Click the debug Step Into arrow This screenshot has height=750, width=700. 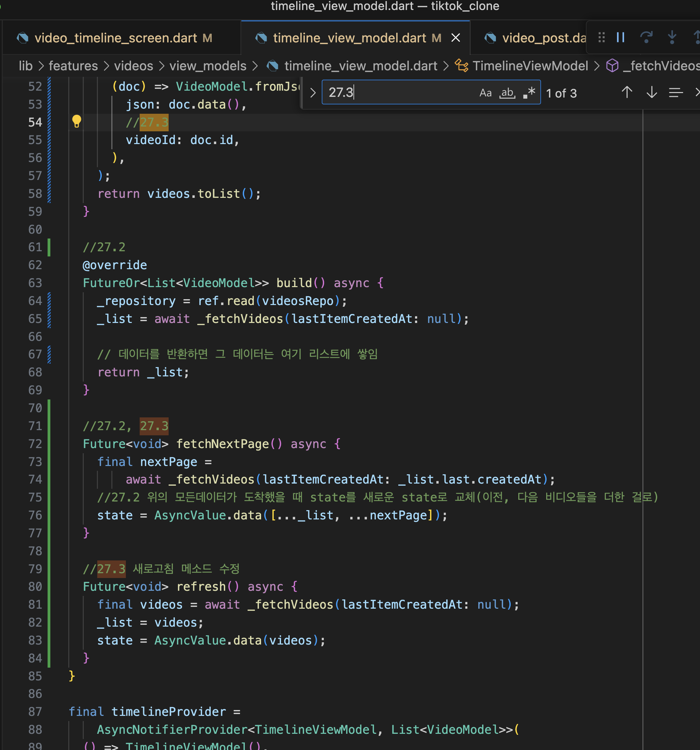[x=672, y=37]
